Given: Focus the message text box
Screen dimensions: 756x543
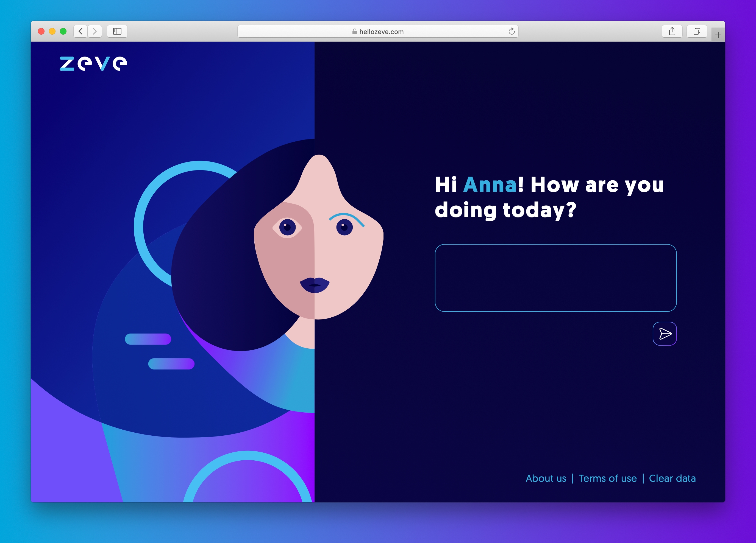Looking at the screenshot, I should tap(555, 278).
